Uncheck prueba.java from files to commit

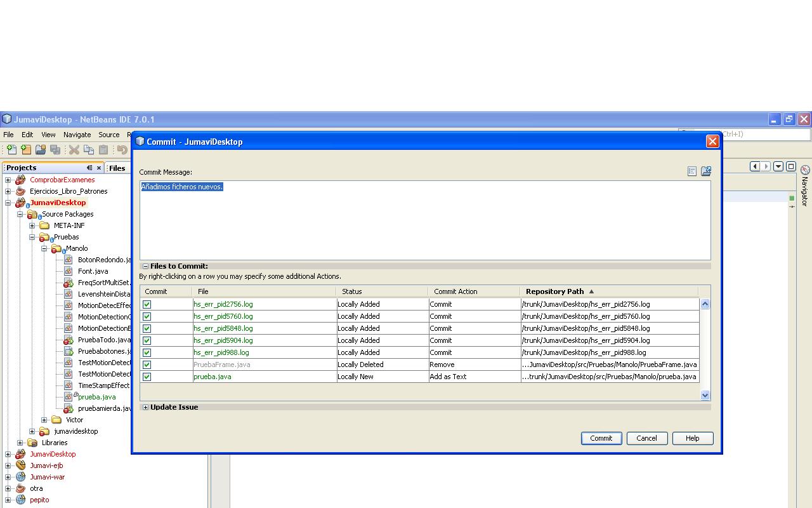[x=147, y=376]
